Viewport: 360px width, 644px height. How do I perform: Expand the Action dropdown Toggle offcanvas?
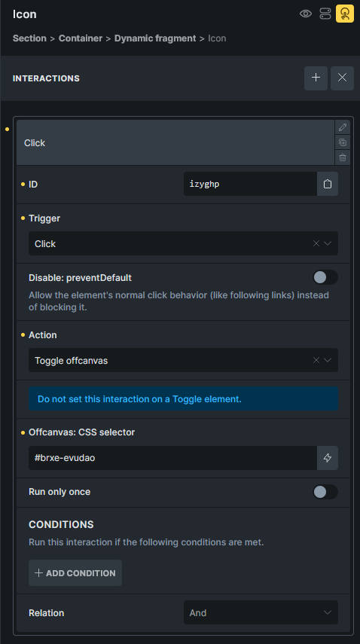pyautogui.click(x=183, y=360)
